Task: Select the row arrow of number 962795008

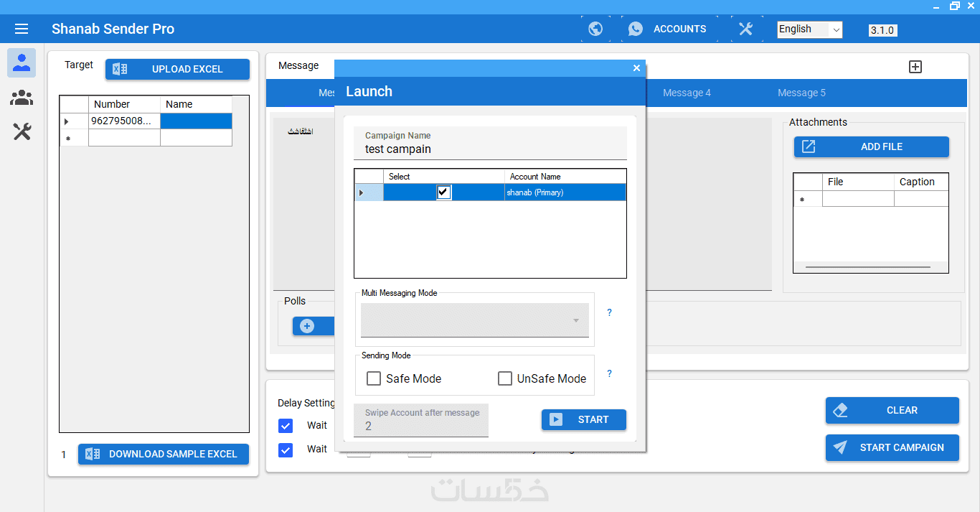Action: click(x=74, y=121)
